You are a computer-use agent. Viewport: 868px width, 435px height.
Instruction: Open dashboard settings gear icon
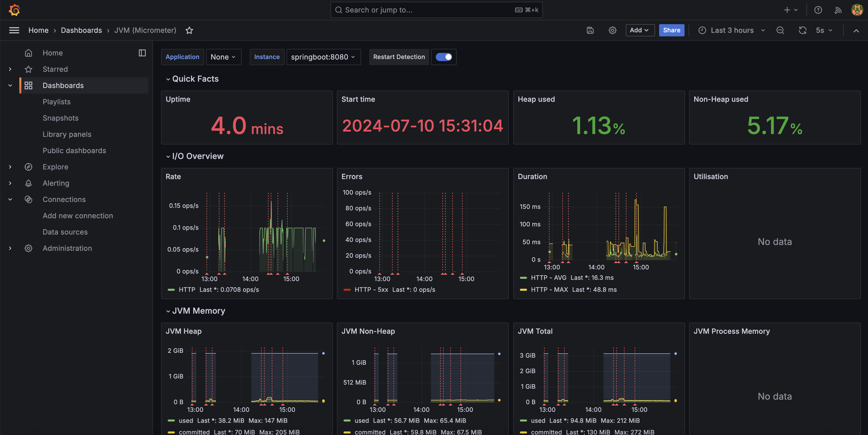coord(612,30)
